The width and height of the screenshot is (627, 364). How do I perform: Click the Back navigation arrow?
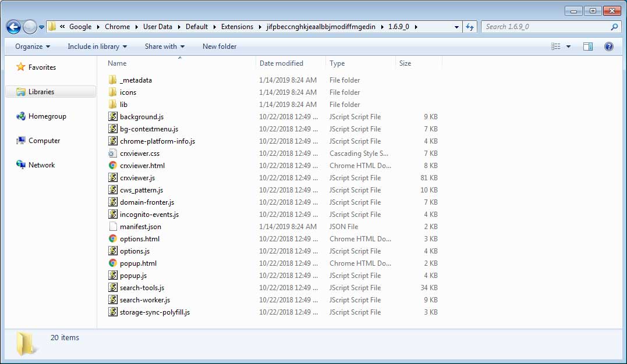pos(13,27)
